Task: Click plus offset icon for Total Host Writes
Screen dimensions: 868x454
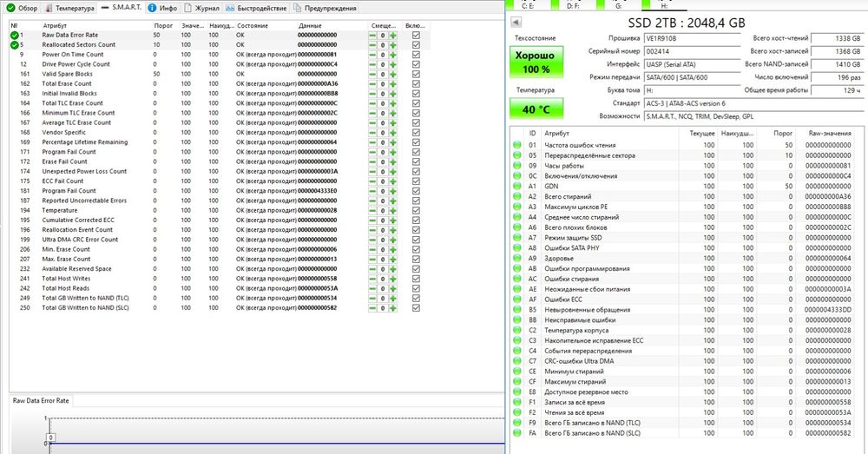Action: coord(393,279)
